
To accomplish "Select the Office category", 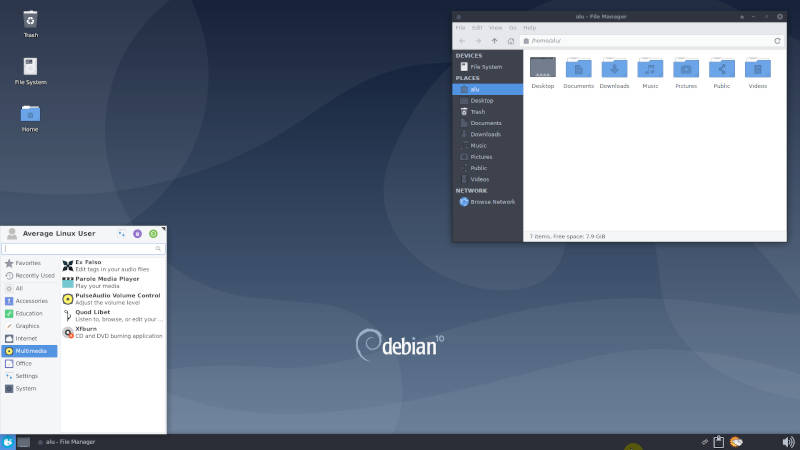I will 30,363.
